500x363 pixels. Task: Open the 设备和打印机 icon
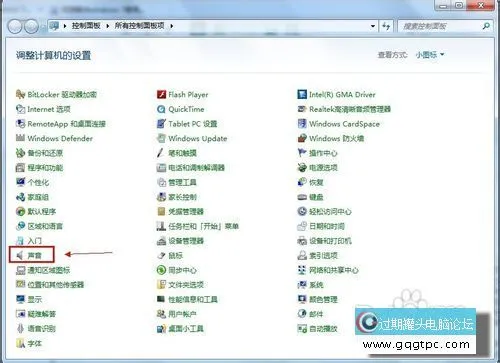(302, 241)
